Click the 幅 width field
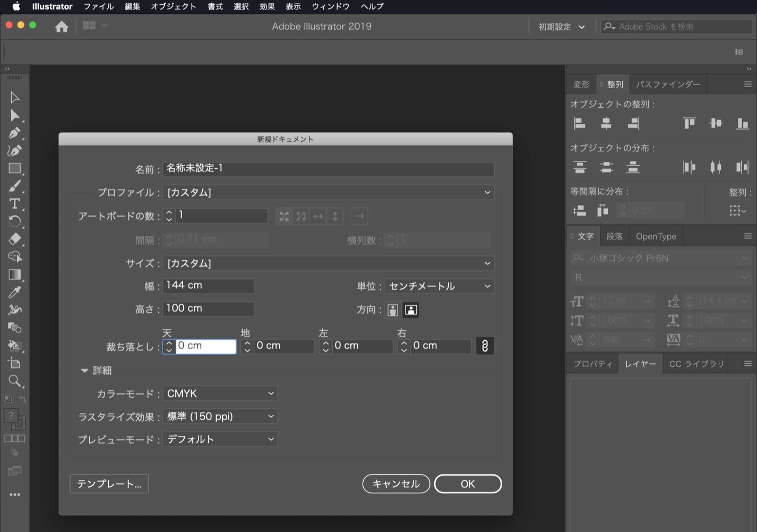757x532 pixels. point(209,286)
